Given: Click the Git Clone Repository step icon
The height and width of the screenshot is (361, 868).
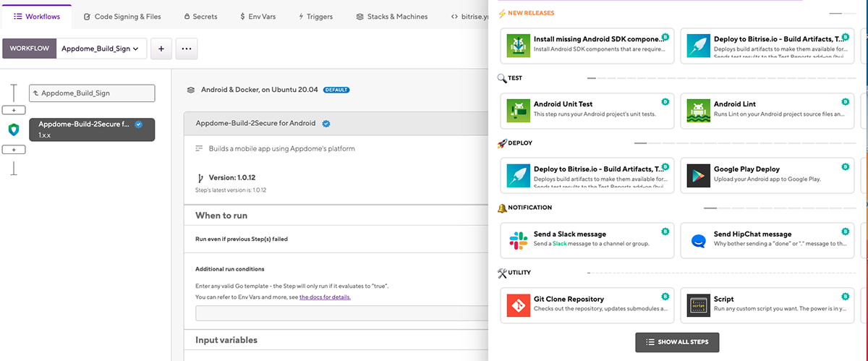Looking at the screenshot, I should [x=519, y=305].
